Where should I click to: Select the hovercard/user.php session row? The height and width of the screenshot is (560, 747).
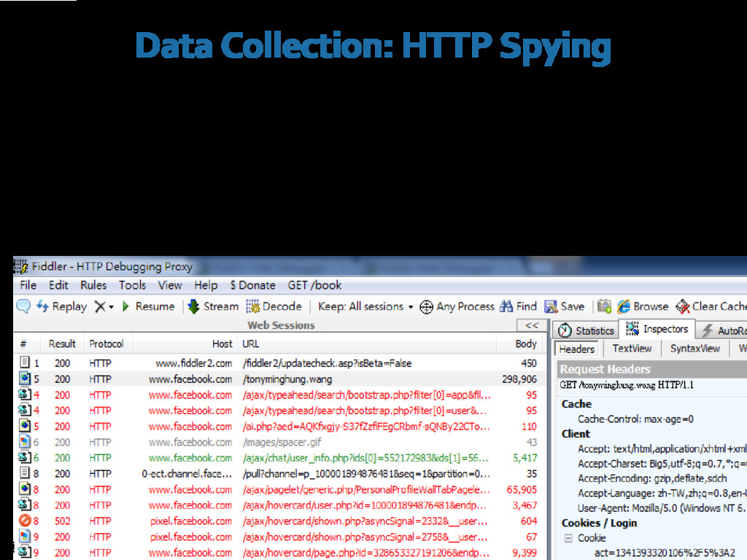281,505
